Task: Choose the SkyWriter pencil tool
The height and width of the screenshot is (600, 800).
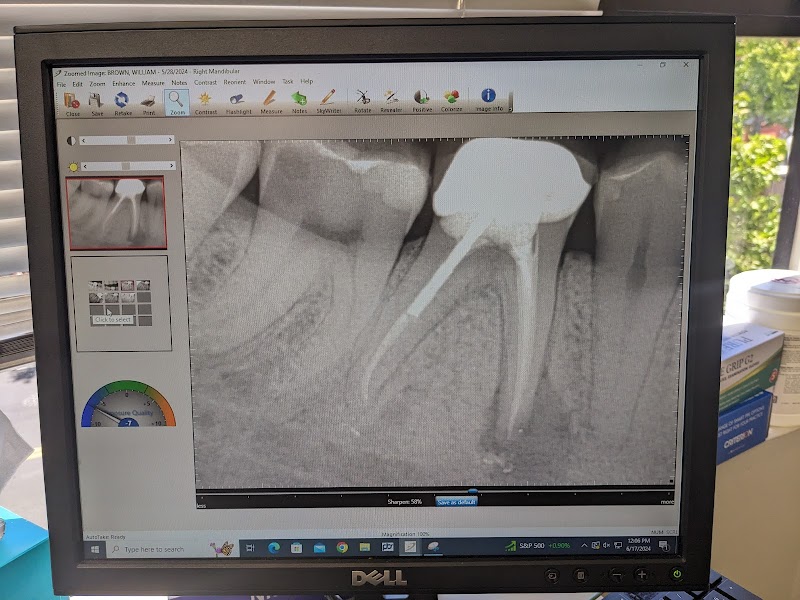Action: 328,101
